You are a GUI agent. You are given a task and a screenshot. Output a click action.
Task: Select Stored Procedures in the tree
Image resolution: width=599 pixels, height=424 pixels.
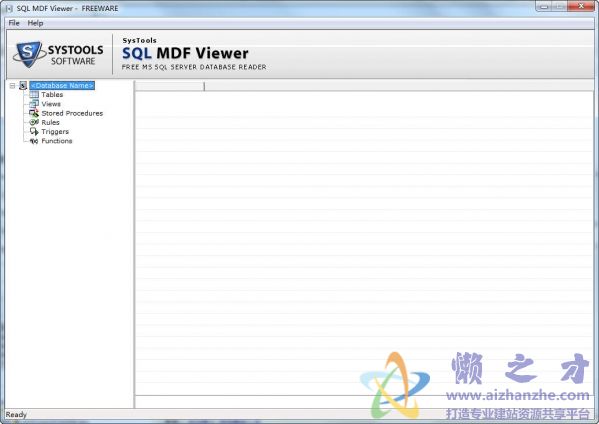[x=72, y=113]
